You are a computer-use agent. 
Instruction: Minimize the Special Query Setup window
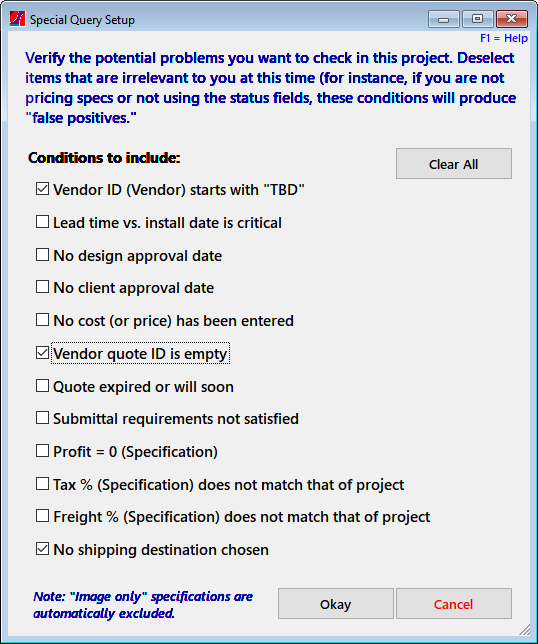click(x=444, y=19)
